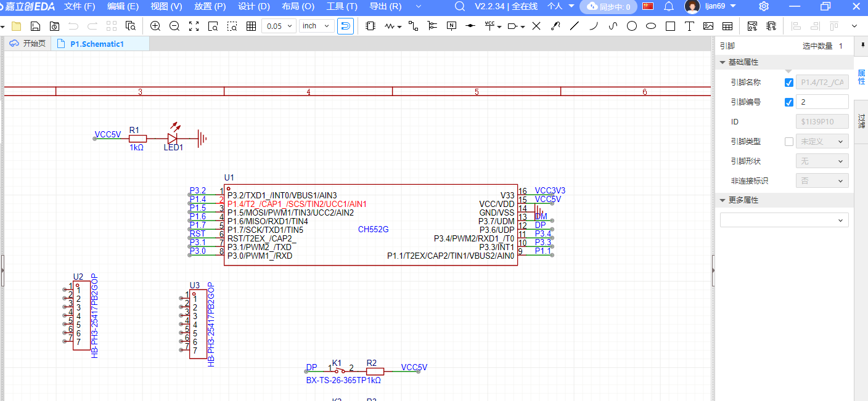The width and height of the screenshot is (868, 401).
Task: Click the insert image tool icon
Action: pos(708,26)
